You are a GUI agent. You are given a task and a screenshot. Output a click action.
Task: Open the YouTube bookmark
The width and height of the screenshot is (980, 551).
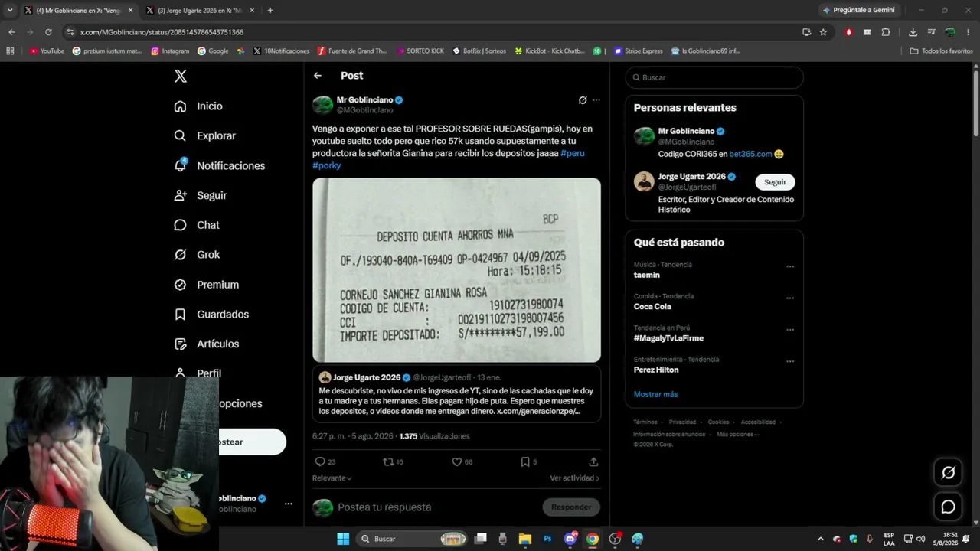[47, 51]
